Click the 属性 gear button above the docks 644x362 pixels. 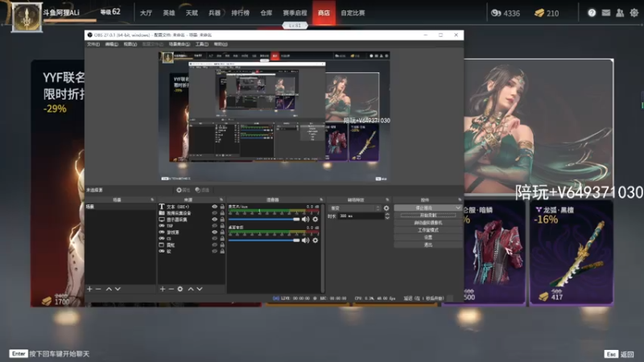[x=184, y=190]
